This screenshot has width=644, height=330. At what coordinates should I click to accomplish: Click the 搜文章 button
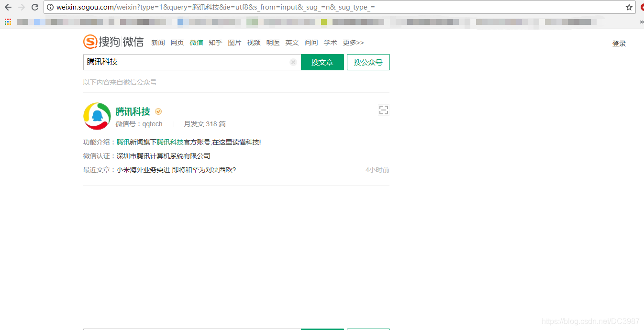[322, 62]
